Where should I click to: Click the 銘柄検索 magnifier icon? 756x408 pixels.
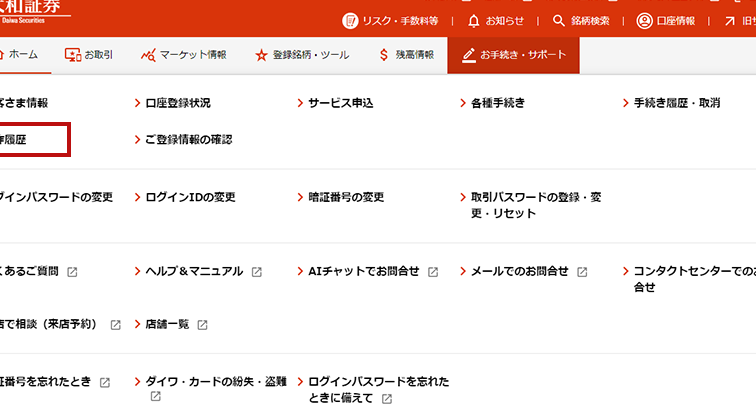pos(559,20)
